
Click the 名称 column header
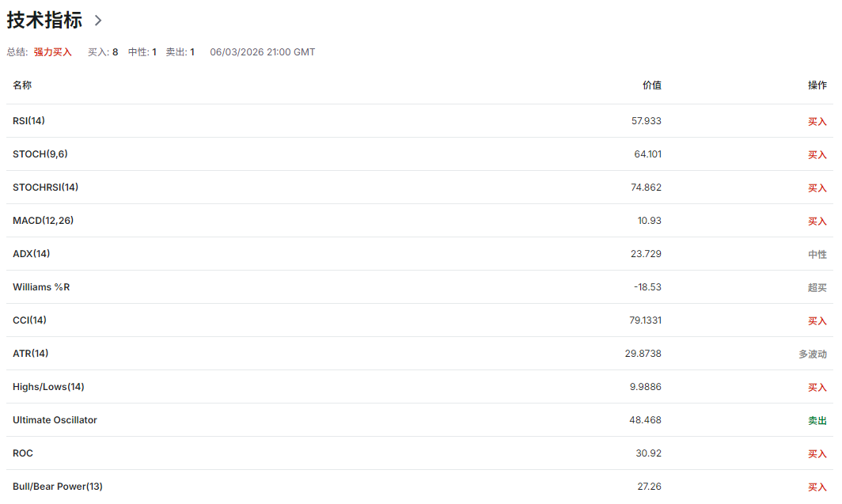(22, 85)
